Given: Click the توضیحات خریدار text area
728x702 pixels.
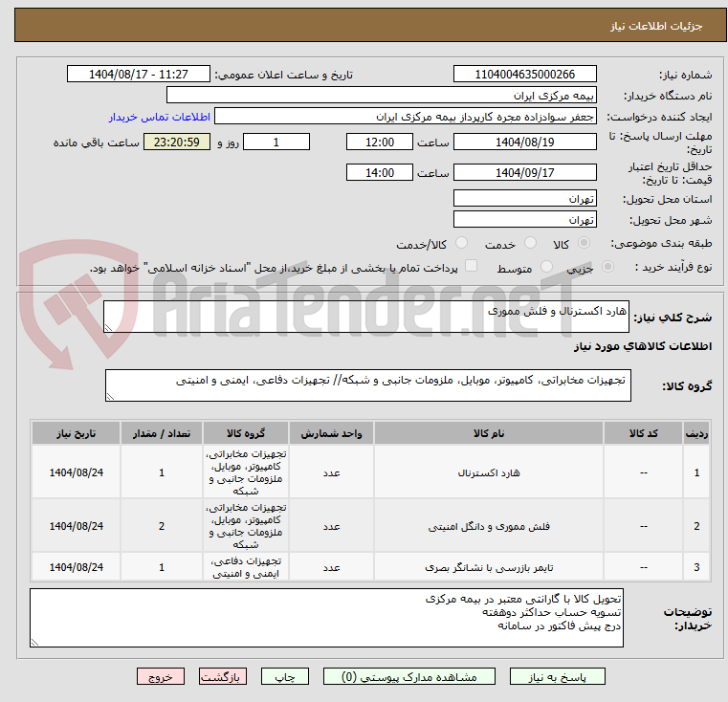Looking at the screenshot, I should pos(326,618).
